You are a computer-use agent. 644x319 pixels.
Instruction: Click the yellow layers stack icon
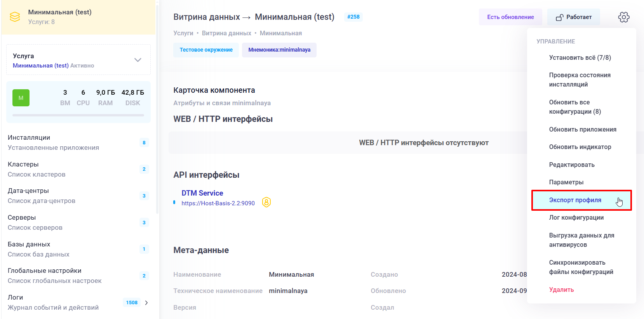[x=15, y=17]
